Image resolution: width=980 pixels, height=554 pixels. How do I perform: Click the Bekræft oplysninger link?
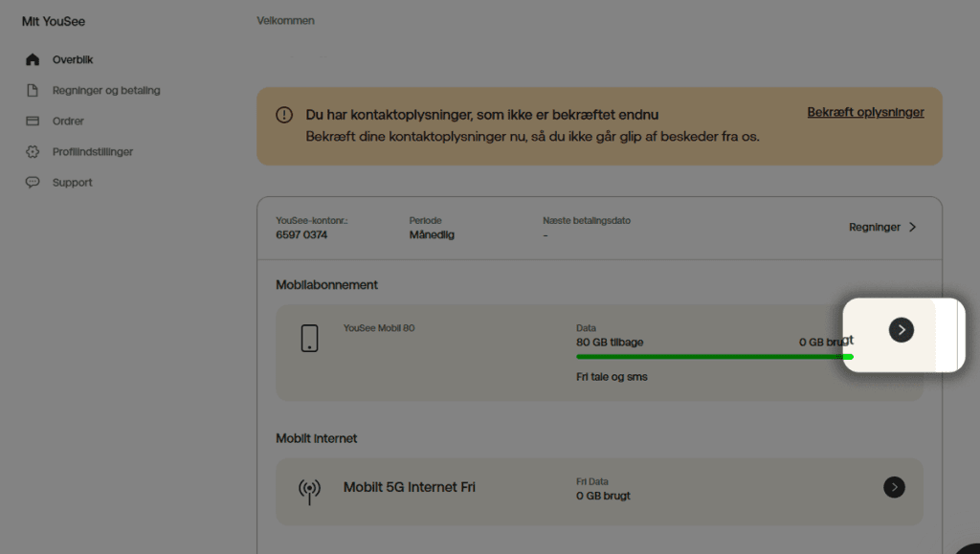pyautogui.click(x=864, y=112)
